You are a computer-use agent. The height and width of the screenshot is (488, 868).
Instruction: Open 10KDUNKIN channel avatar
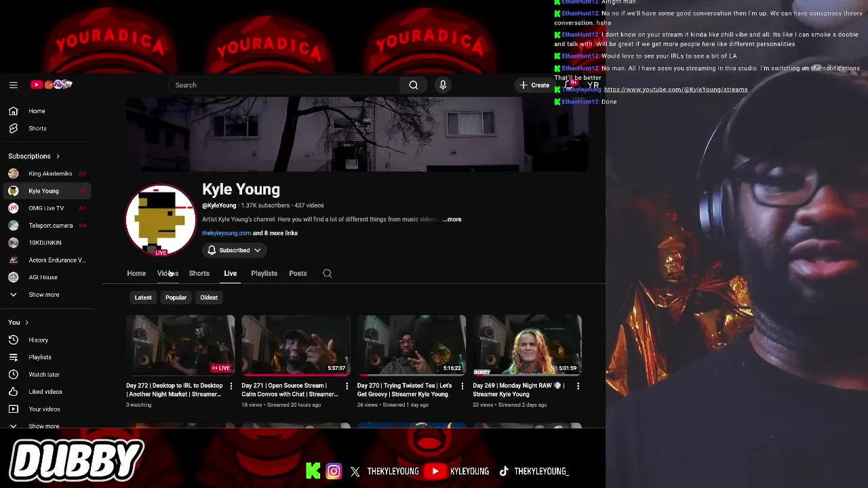13,243
